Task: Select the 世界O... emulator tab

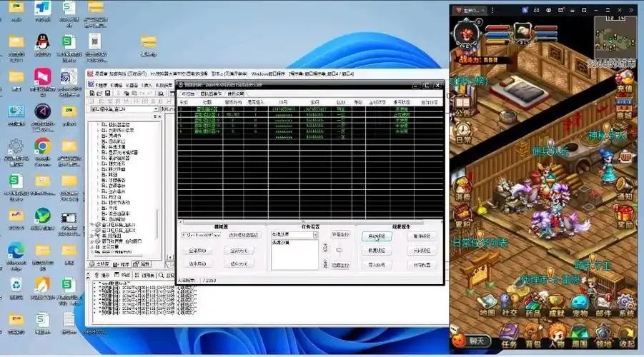Action: click(x=470, y=10)
